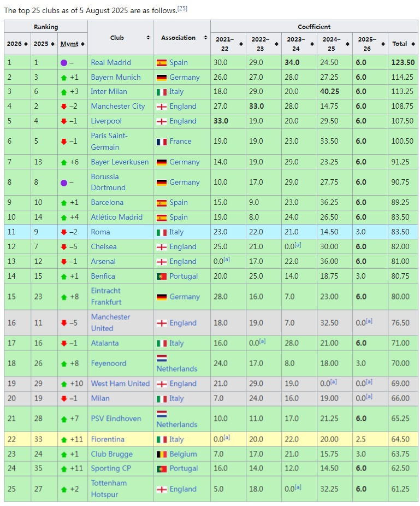Open Manchester United club link

tap(110, 322)
